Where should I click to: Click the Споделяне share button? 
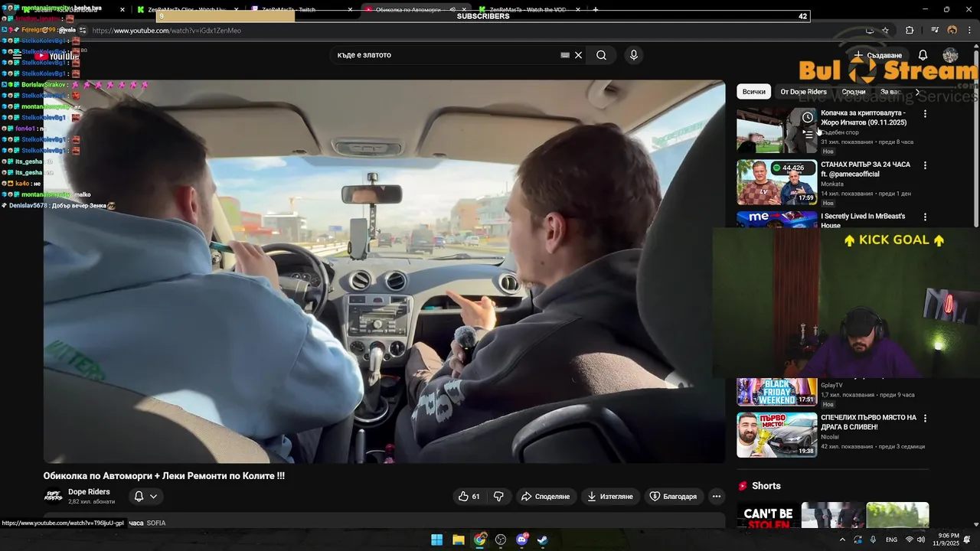click(546, 497)
